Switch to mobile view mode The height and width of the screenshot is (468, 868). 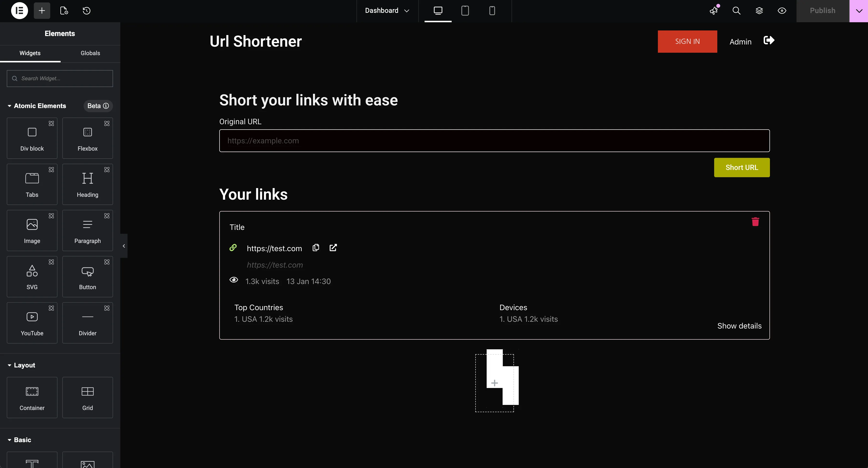[492, 10]
